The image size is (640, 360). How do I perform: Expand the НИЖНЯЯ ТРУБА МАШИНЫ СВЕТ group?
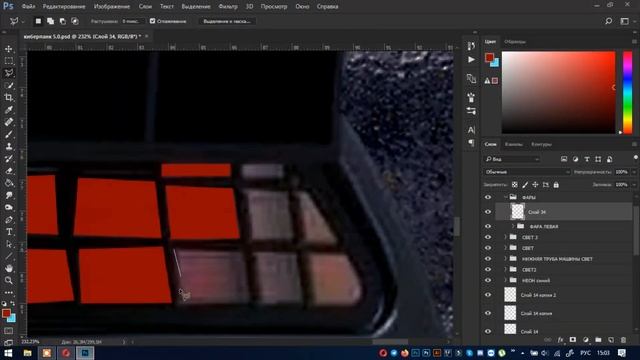click(505, 259)
